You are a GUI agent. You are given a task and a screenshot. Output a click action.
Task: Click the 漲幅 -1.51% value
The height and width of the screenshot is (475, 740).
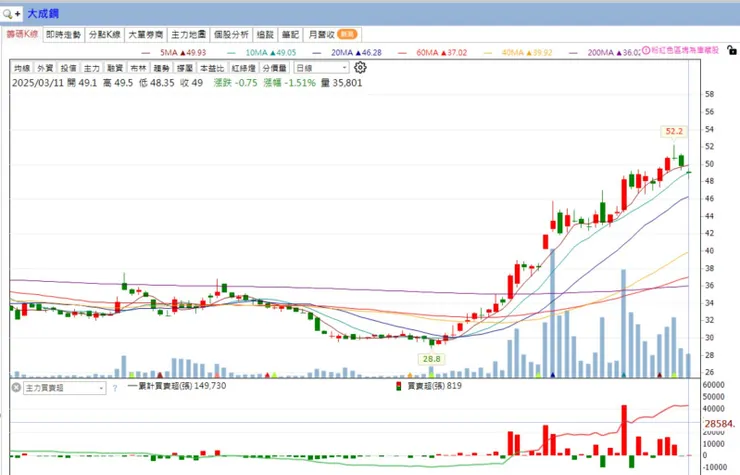point(290,83)
